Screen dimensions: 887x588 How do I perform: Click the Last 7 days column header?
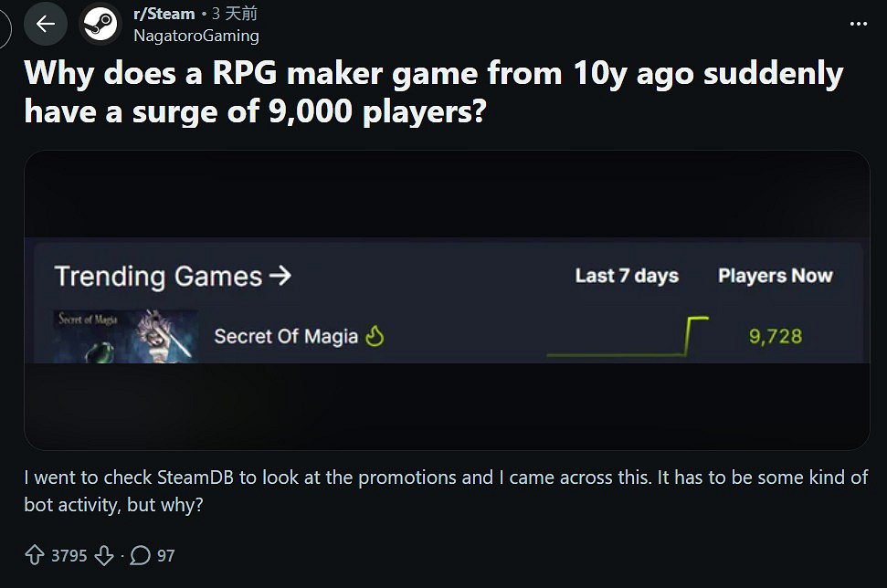(627, 276)
